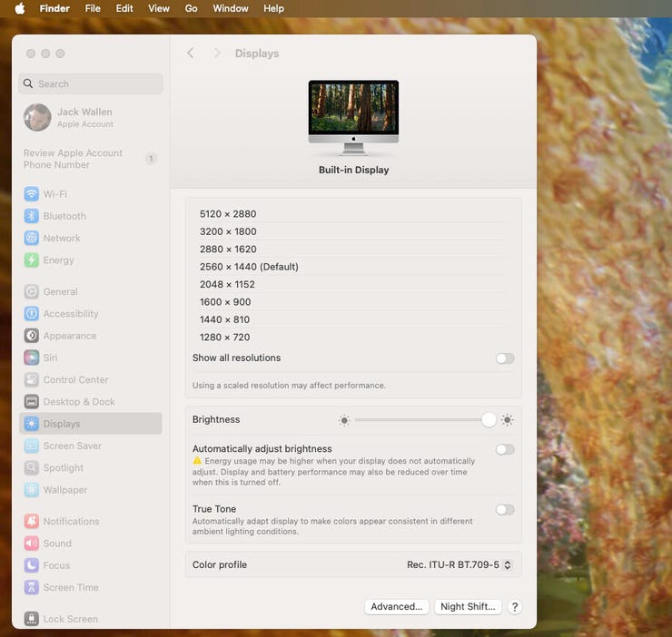
Task: Open the Desktop & Dock icon
Action: 31,402
